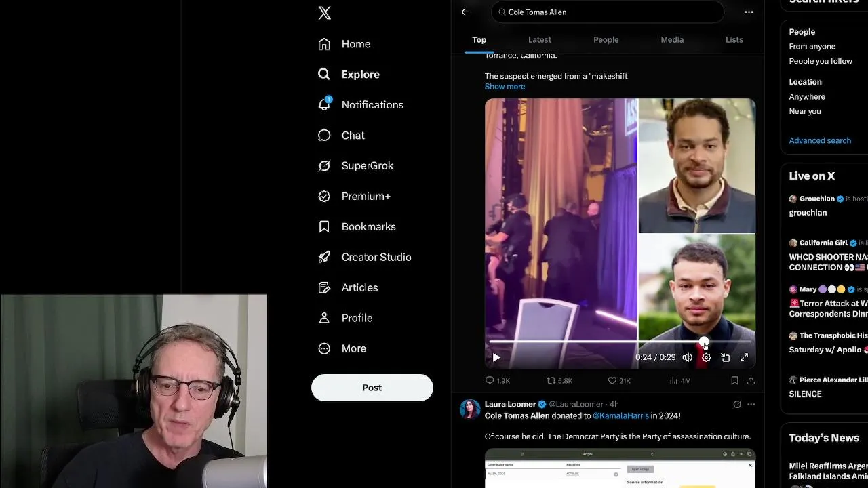Switch to the Top tab
Image resolution: width=868 pixels, height=488 pixels.
[479, 40]
